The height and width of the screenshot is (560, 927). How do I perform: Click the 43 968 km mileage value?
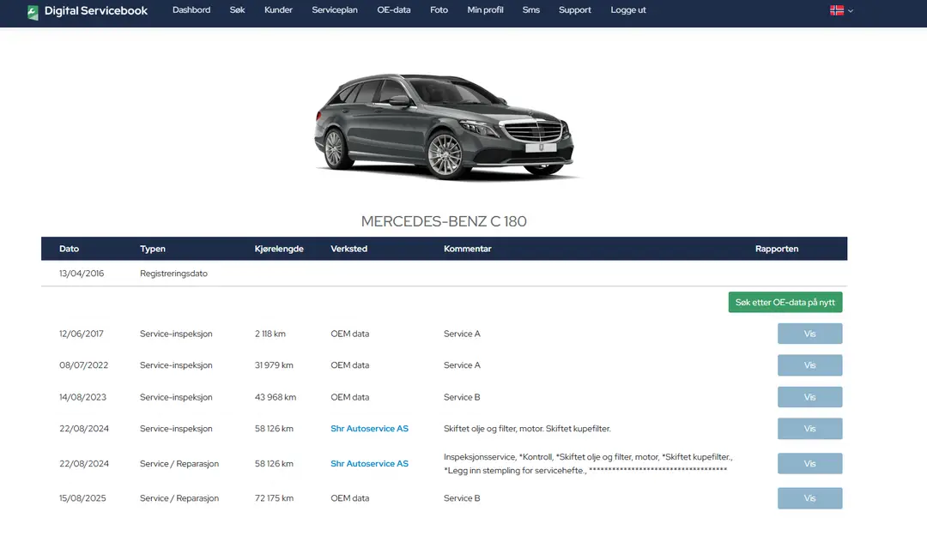(x=276, y=397)
